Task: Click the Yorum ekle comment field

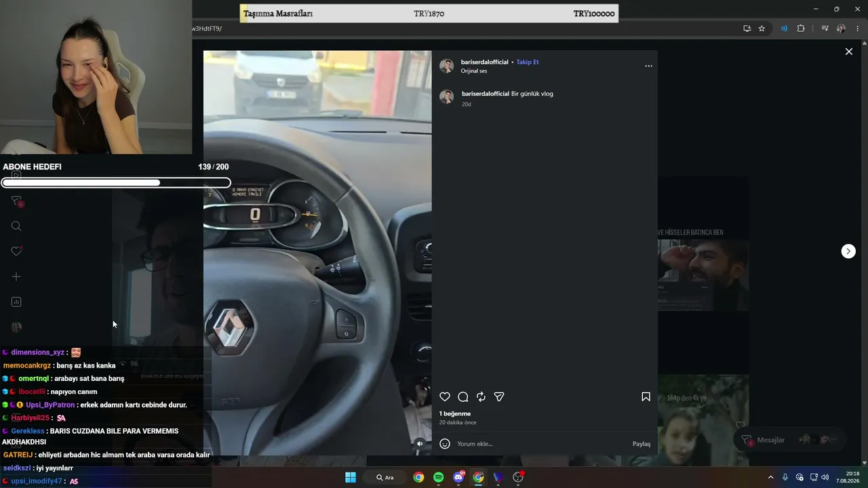Action: [x=541, y=444]
